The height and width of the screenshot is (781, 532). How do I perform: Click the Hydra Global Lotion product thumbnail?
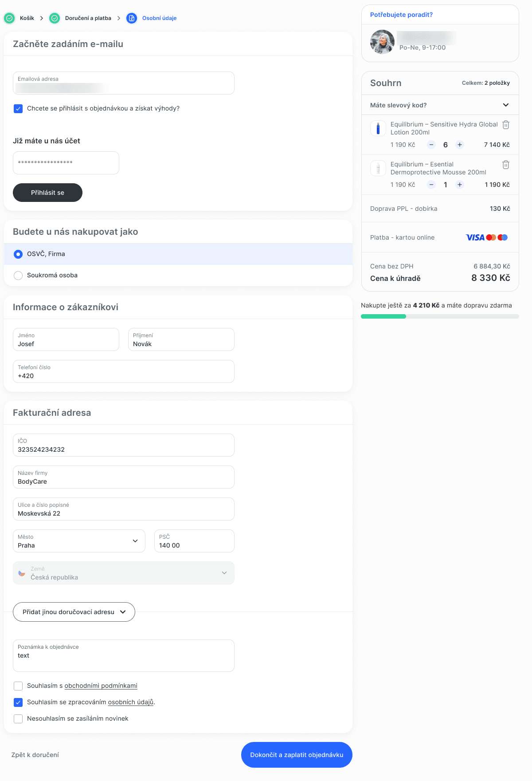pyautogui.click(x=378, y=128)
